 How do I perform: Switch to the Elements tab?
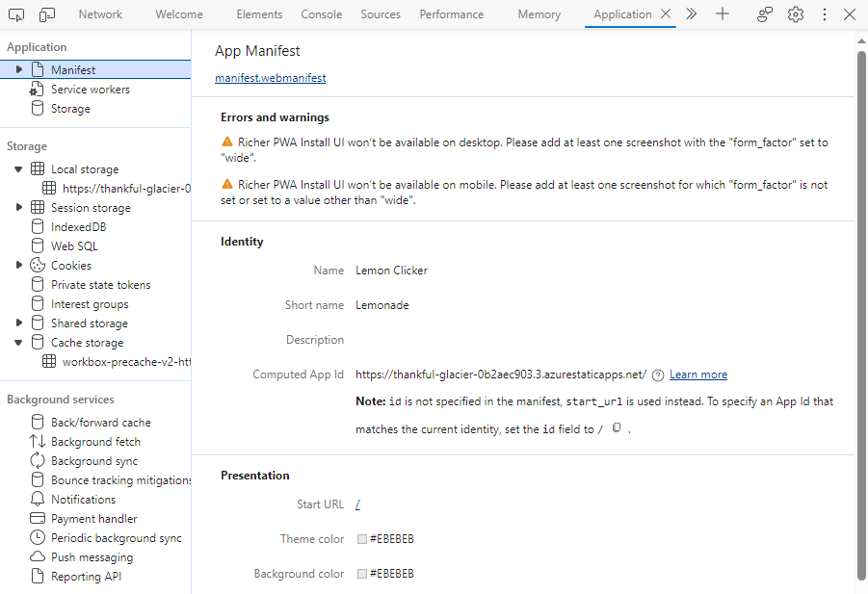coord(259,14)
